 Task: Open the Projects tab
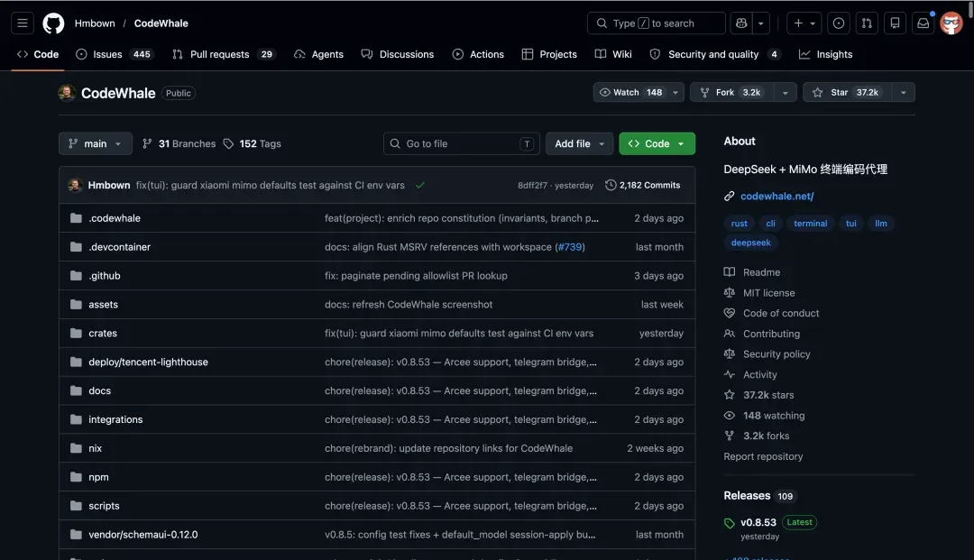click(549, 54)
